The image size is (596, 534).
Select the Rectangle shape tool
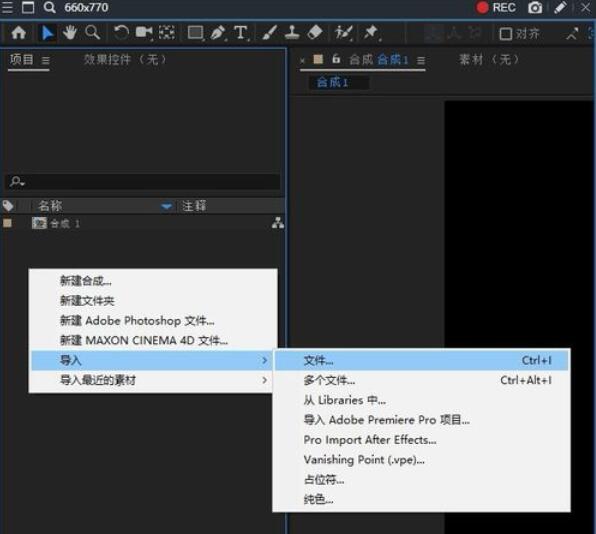pos(195,33)
